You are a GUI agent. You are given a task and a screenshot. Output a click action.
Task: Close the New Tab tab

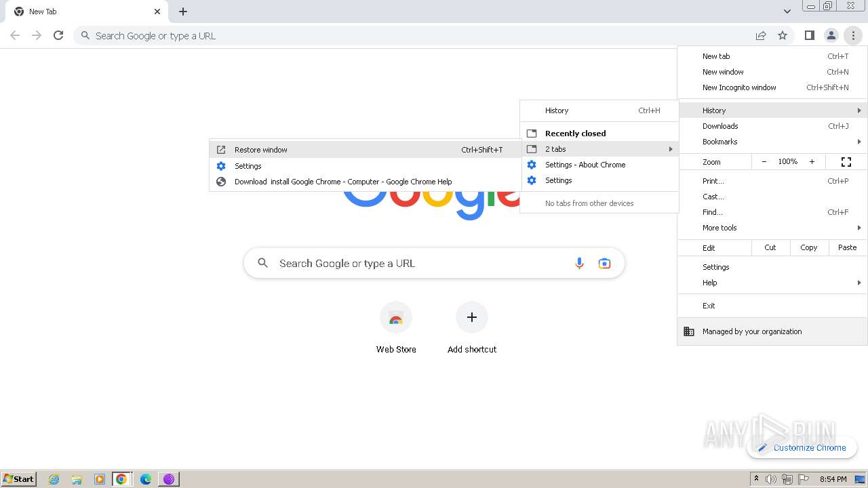pos(157,12)
